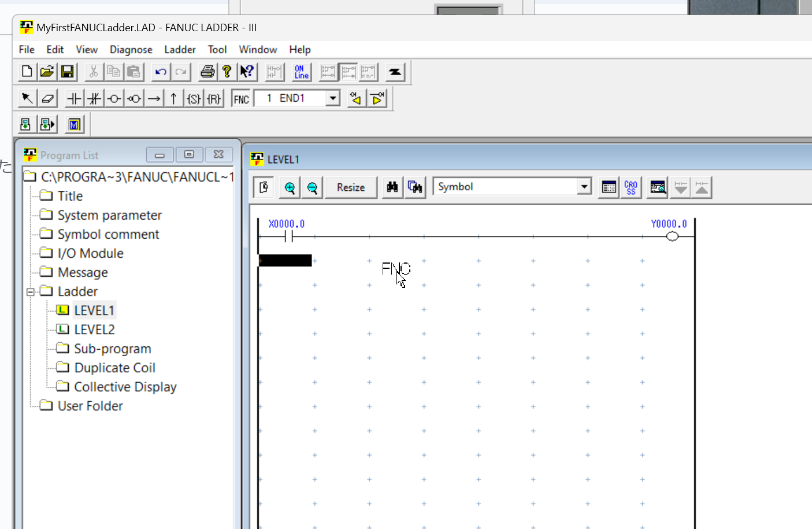Screen dimensions: 812x529
Task: Click the Resize button
Action: [351, 187]
